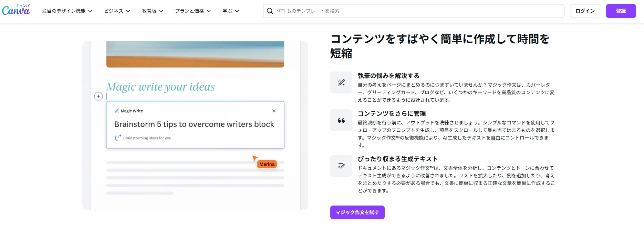Click the 執筆の悩みを解決する heading
Image resolution: width=644 pixels, height=243 pixels.
388,76
